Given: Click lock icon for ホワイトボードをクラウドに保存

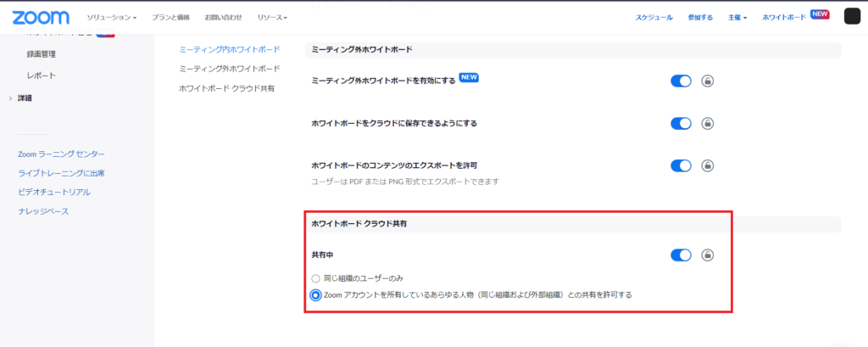Looking at the screenshot, I should click(707, 123).
